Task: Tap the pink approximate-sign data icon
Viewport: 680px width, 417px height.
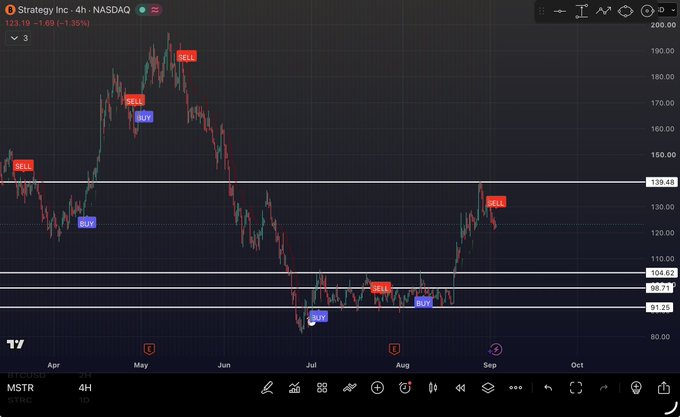Action: pos(155,10)
